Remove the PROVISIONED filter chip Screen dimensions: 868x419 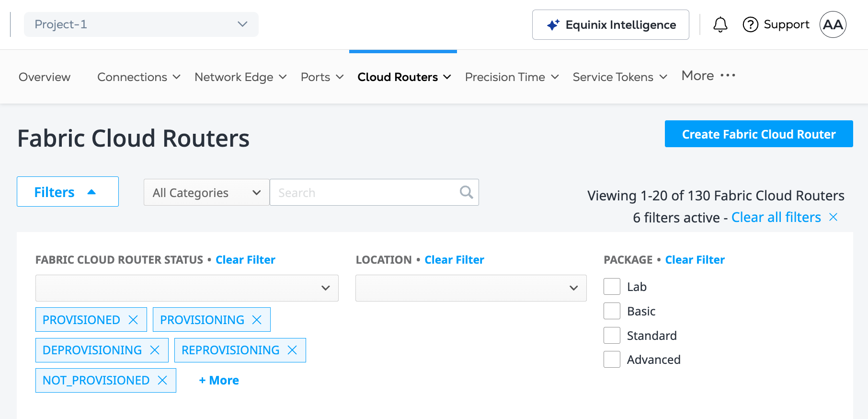coord(134,320)
